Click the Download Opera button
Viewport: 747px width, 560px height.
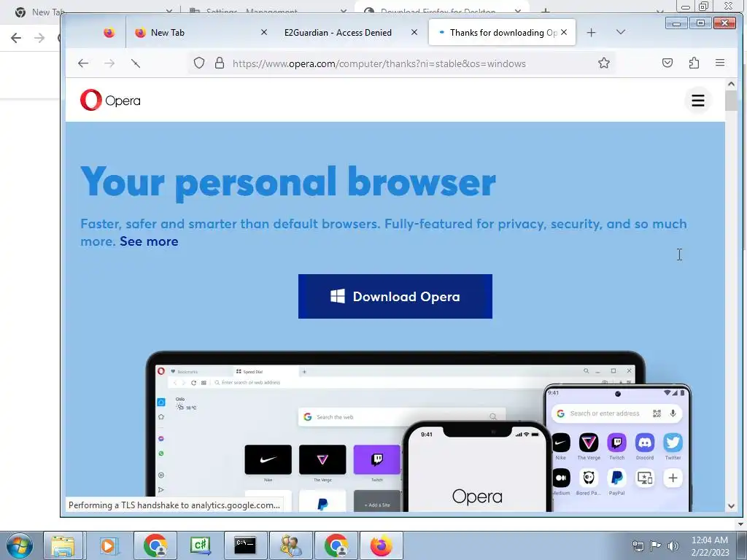point(395,296)
